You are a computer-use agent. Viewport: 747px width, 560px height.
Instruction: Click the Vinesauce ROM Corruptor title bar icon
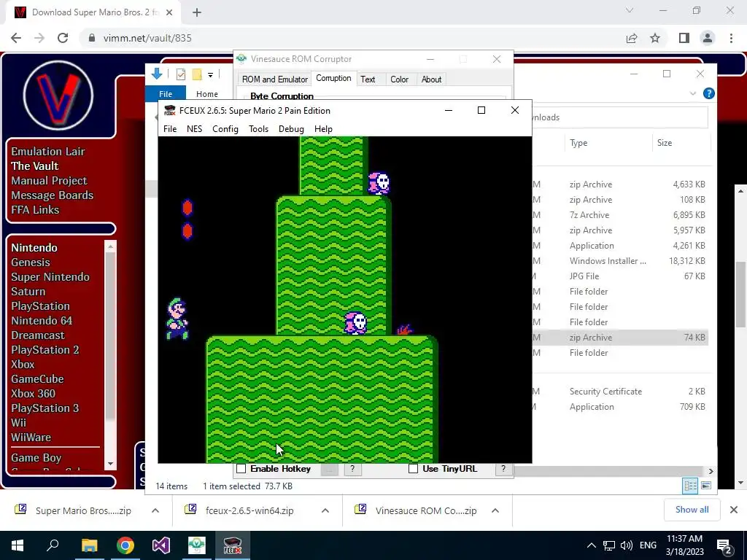click(241, 59)
